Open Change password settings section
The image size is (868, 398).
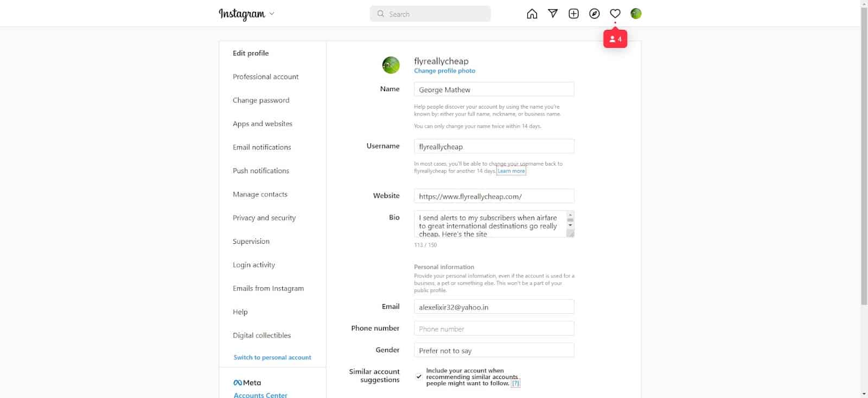tap(261, 100)
